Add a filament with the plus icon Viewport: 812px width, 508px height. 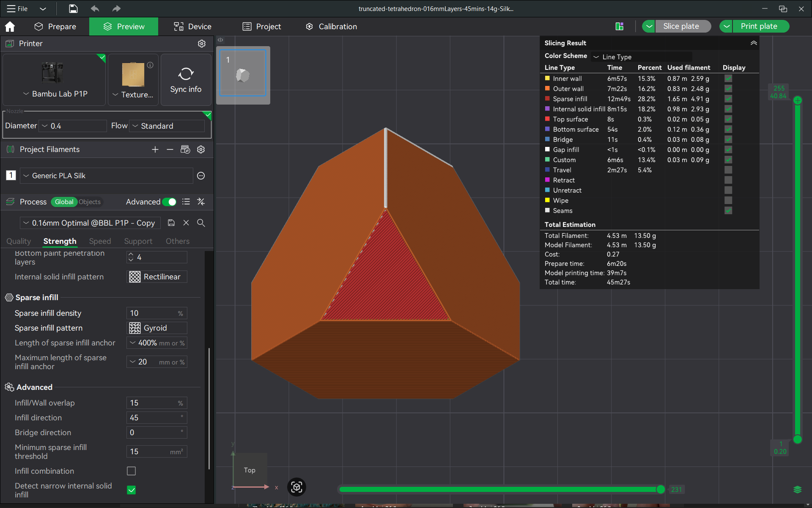[155, 149]
